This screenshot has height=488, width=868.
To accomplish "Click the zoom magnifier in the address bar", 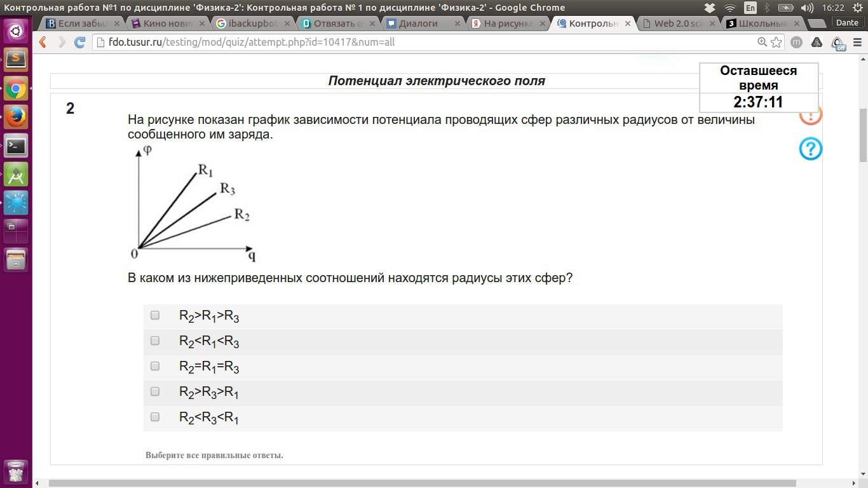I will click(762, 43).
